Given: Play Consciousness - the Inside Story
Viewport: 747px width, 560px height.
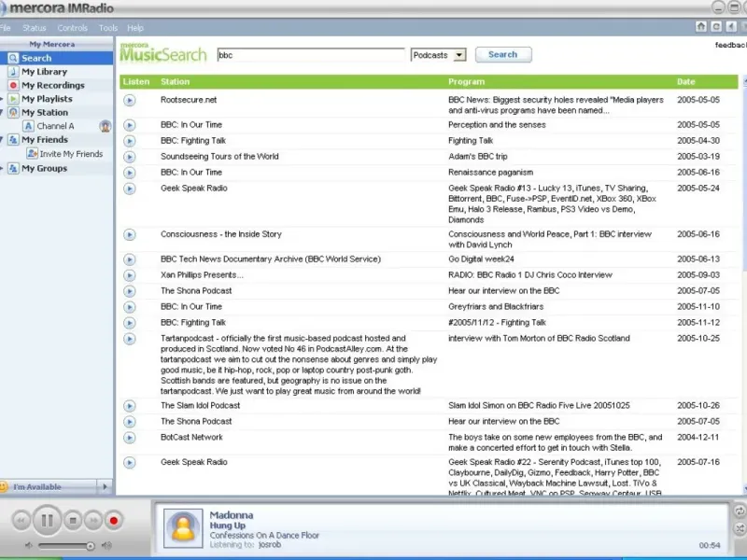Looking at the screenshot, I should [x=130, y=234].
